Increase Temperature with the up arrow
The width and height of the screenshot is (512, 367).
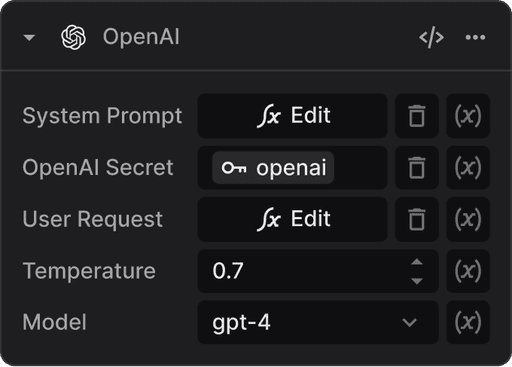417,262
